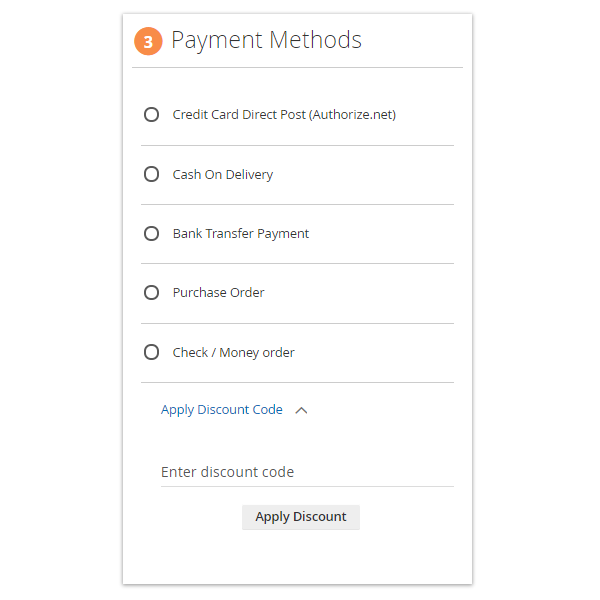
Task: Click the Payment Methods heading
Action: click(266, 40)
